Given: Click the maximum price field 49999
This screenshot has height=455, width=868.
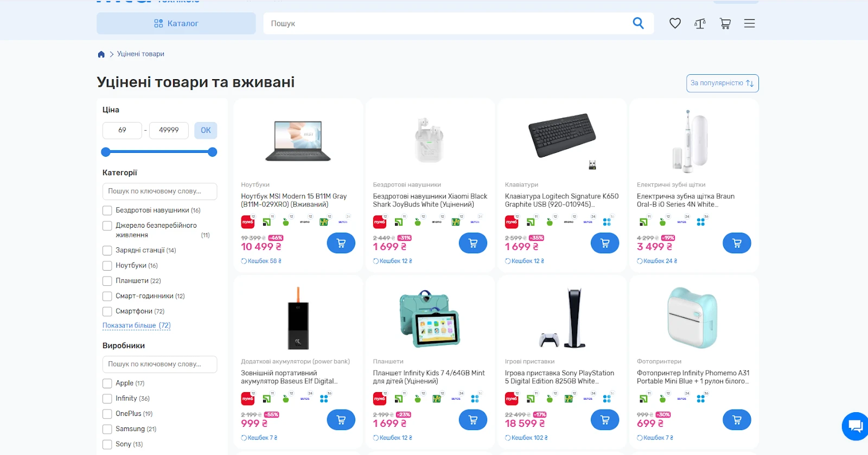Looking at the screenshot, I should coord(169,130).
